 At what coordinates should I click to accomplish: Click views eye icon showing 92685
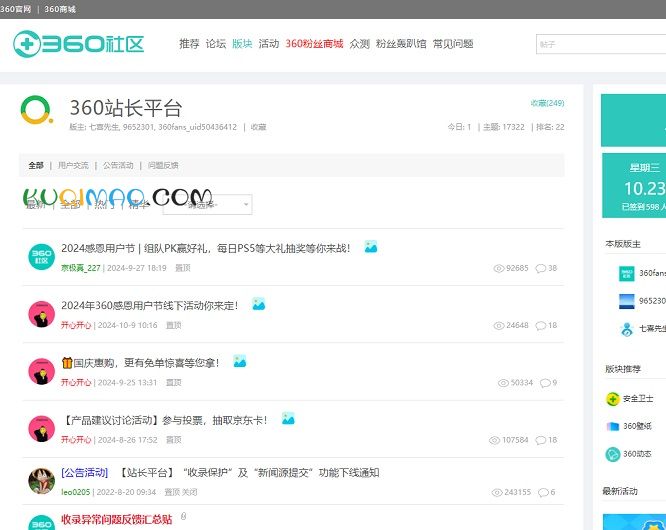499,268
